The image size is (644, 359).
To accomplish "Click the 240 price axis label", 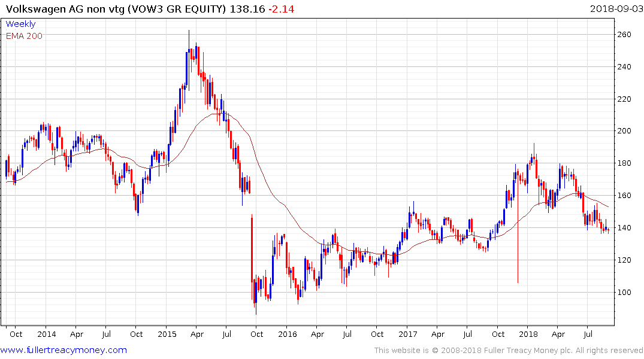I will (x=624, y=67).
